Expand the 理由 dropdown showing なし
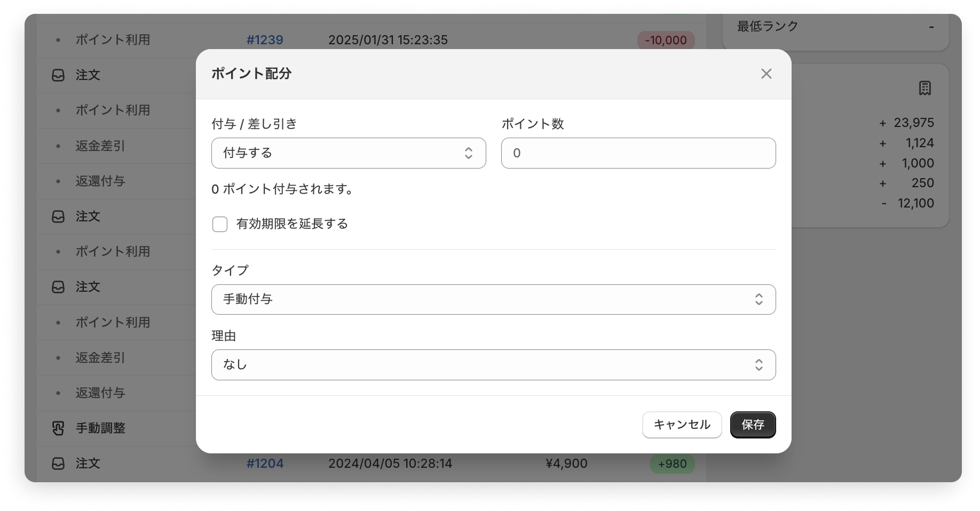980x511 pixels. click(493, 365)
